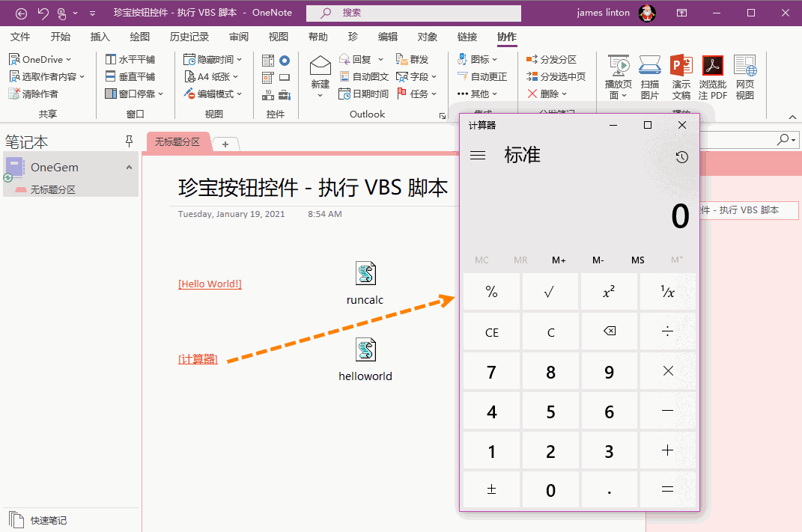Insert the spinner control showing 10
This screenshot has width=802, height=532.
pos(268,94)
